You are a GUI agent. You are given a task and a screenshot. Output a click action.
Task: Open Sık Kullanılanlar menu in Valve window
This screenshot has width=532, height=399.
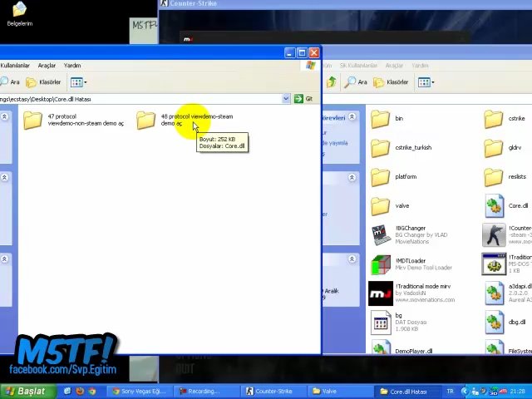pos(358,66)
